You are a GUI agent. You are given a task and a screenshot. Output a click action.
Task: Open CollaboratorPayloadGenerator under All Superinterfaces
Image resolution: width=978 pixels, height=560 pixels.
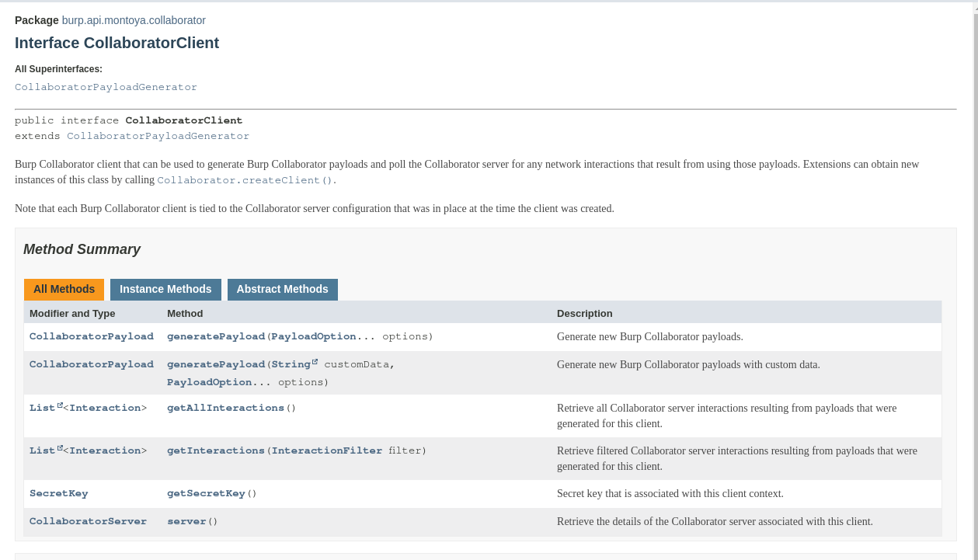click(x=106, y=87)
